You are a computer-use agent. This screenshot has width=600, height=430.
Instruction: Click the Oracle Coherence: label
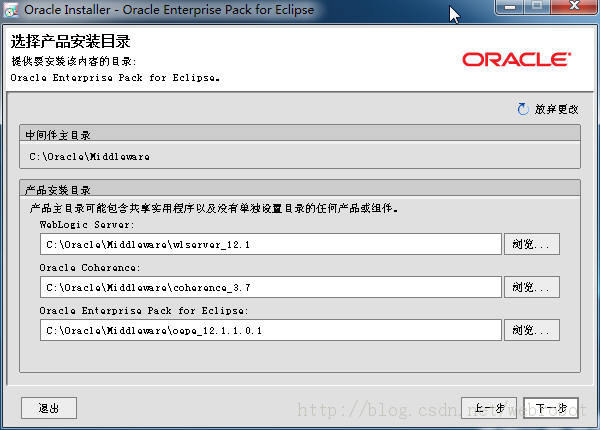tap(90, 267)
